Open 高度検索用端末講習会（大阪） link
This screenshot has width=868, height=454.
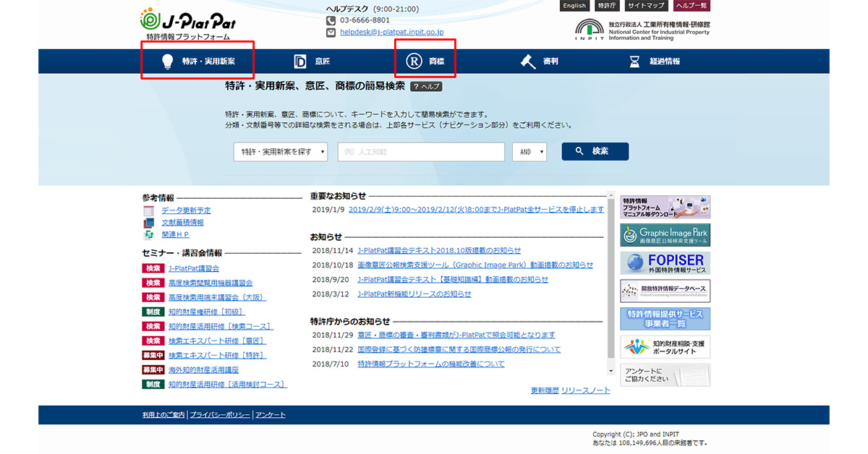pos(217,297)
